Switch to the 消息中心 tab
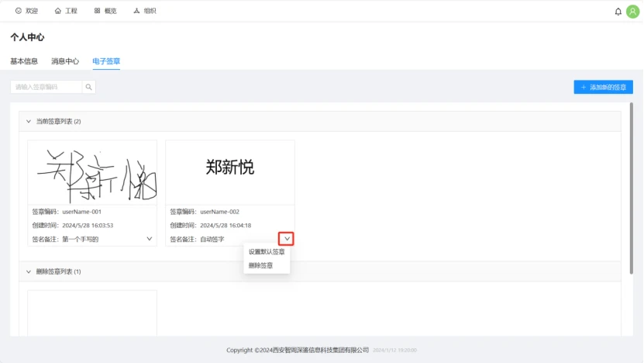 point(65,61)
